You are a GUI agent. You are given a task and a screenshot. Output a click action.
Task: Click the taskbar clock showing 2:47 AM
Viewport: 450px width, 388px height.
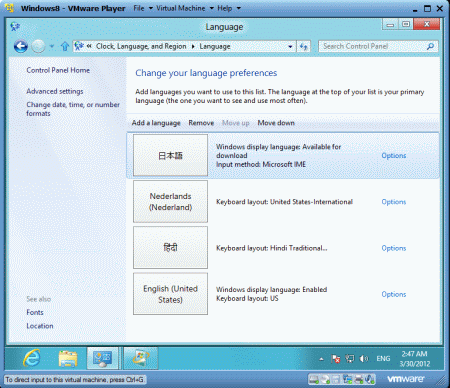click(415, 359)
